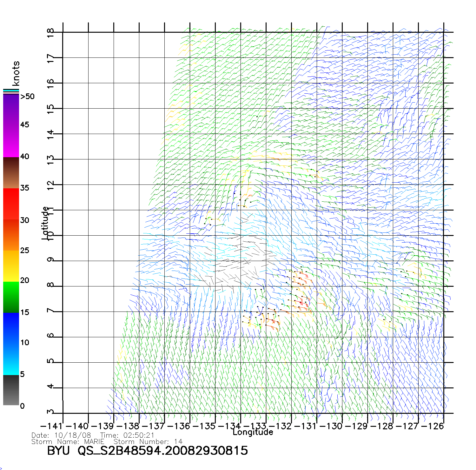Click the red 30–35 knots legend band
The width and height of the screenshot is (476, 470).
point(11,204)
